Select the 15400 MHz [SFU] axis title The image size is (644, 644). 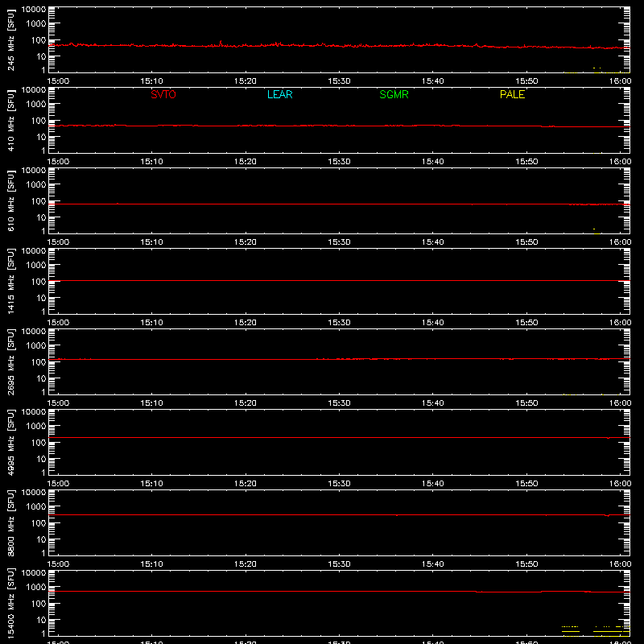pyautogui.click(x=10, y=604)
